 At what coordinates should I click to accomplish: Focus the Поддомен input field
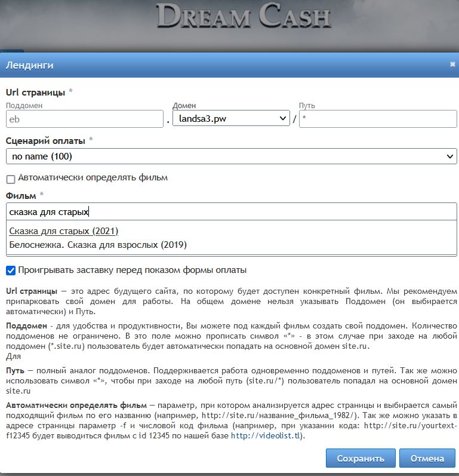click(85, 119)
